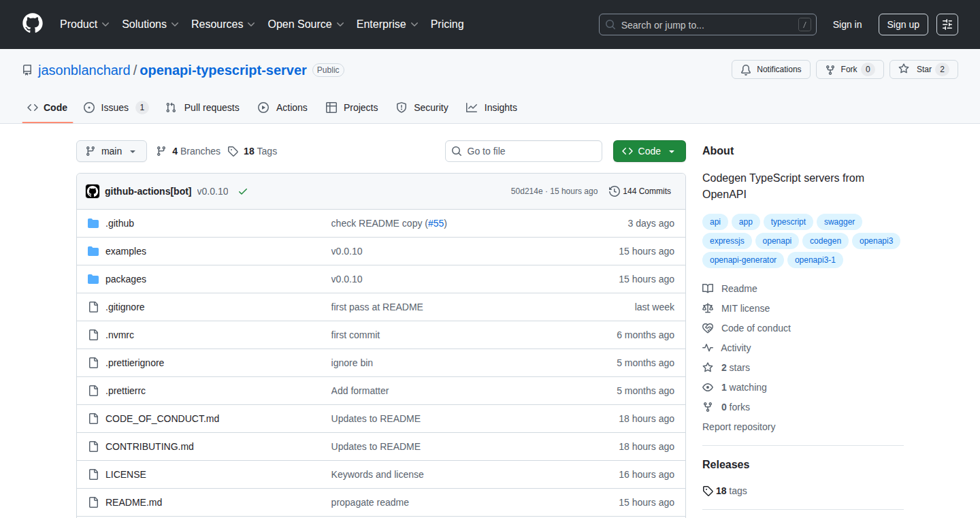Expand the Resources menu

click(223, 24)
